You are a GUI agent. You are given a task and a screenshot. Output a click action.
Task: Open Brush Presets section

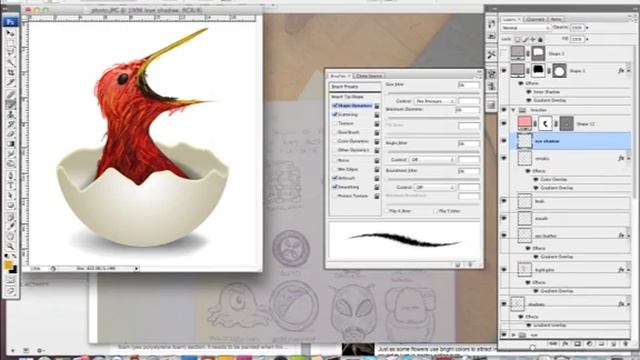coord(355,87)
